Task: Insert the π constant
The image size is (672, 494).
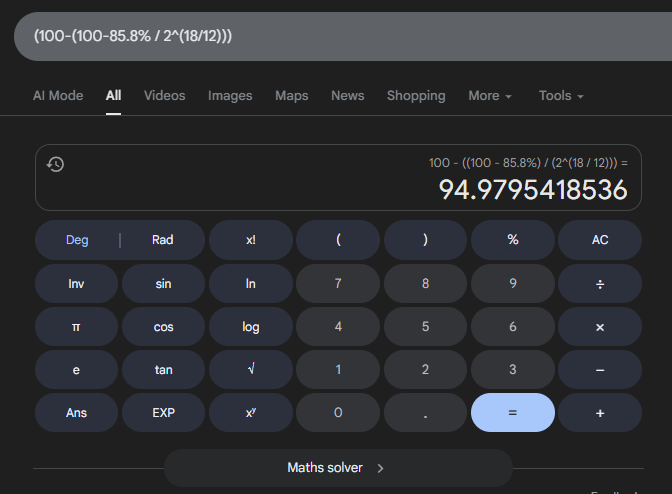Action: tap(76, 327)
